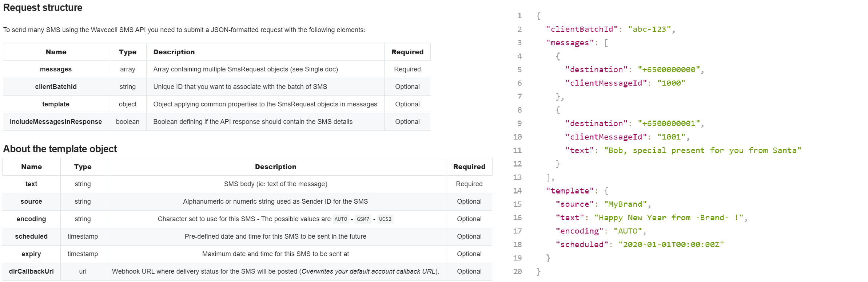Click the "MyBrand" source value in code

[x=625, y=204]
